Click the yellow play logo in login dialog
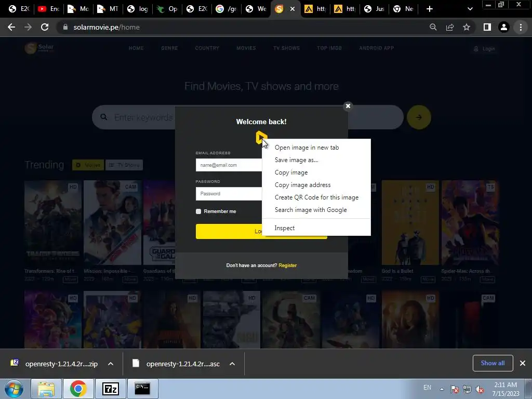This screenshot has height=399, width=532. pyautogui.click(x=261, y=137)
